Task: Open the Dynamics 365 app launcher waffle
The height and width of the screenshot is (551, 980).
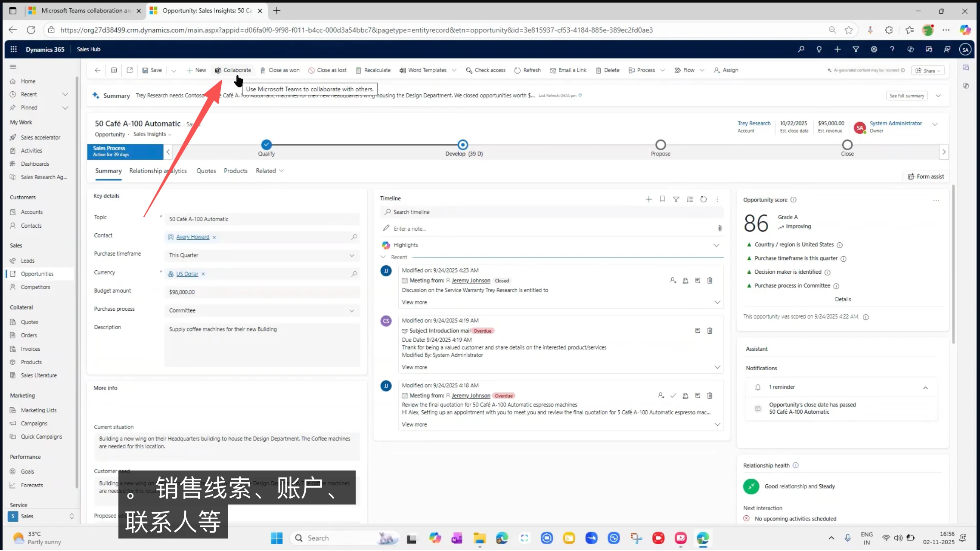Action: (14, 49)
